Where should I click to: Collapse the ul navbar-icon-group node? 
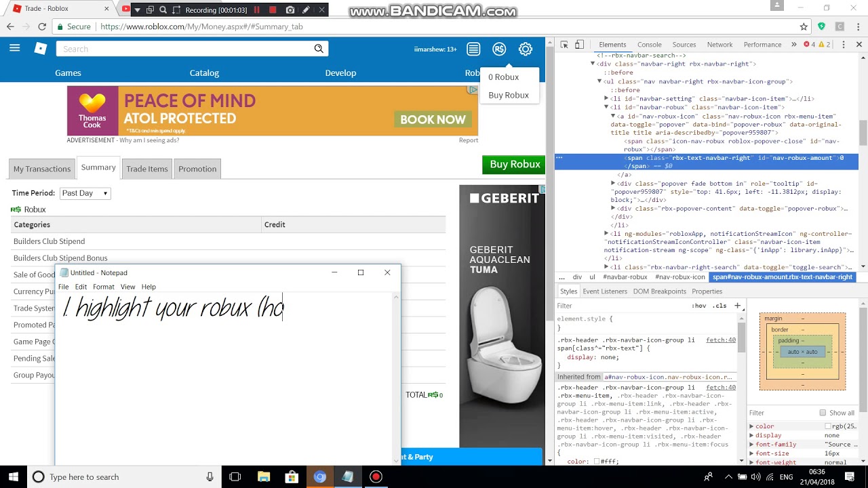[x=599, y=81]
